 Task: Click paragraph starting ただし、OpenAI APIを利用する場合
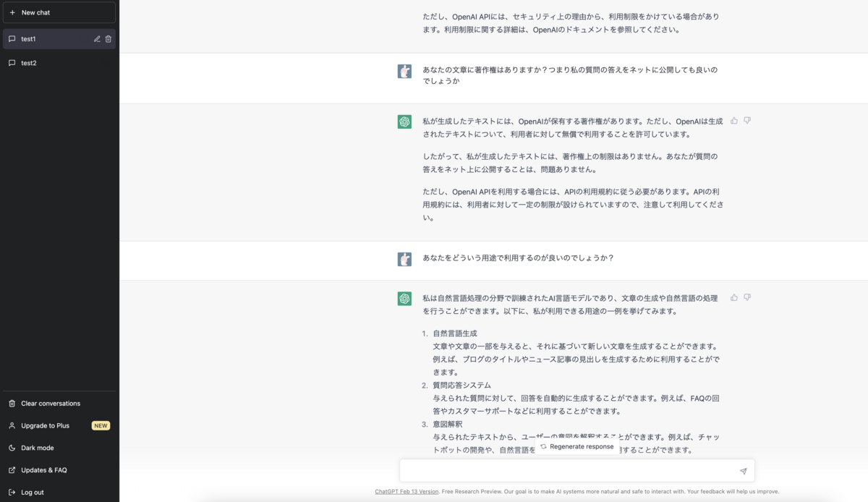coord(573,205)
